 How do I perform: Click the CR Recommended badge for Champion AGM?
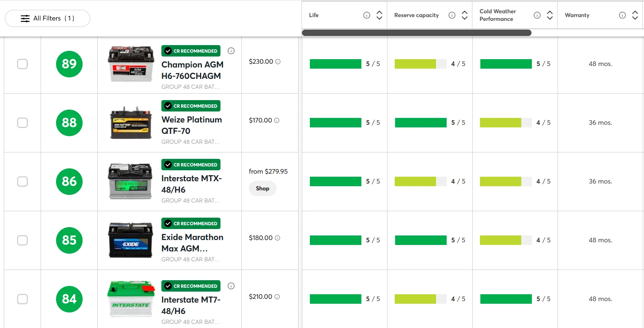[x=191, y=51]
